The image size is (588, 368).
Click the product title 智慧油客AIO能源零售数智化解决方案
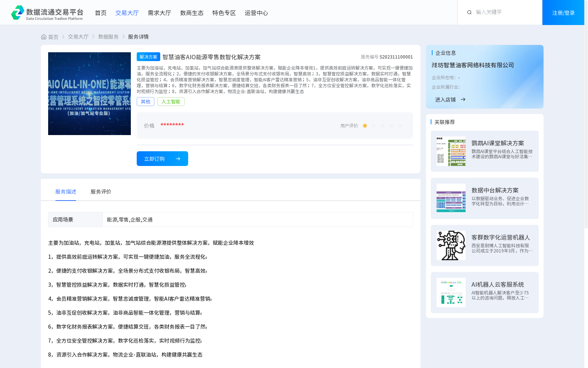(x=212, y=57)
